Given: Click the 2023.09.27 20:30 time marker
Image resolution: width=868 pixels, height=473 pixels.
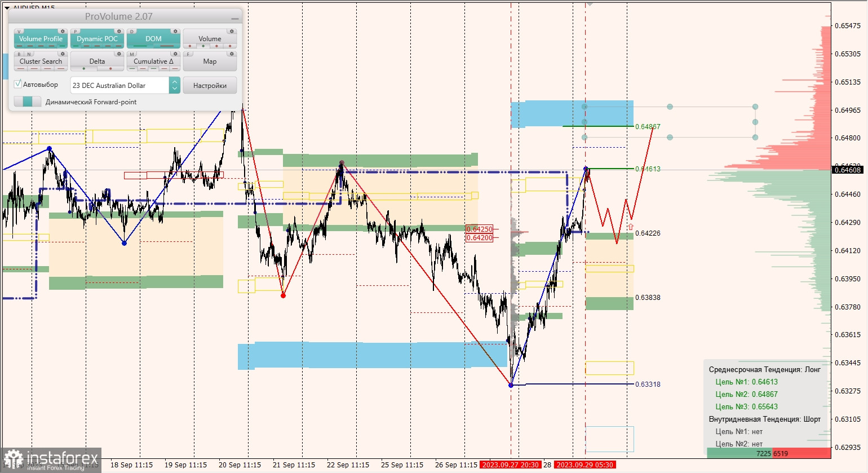Looking at the screenshot, I should (510, 465).
